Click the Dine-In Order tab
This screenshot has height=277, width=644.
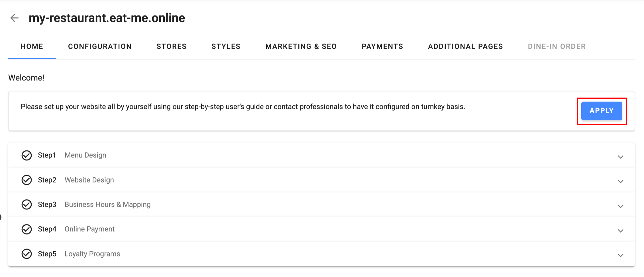point(557,46)
